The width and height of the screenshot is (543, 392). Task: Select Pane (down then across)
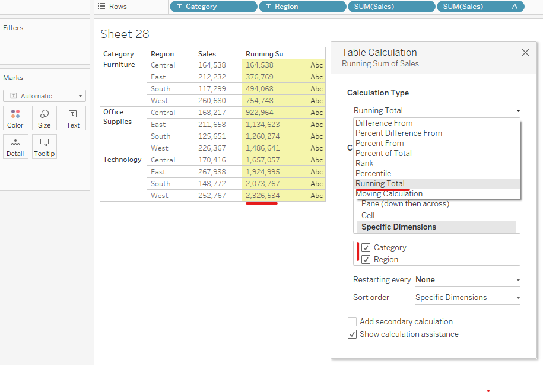[405, 204]
